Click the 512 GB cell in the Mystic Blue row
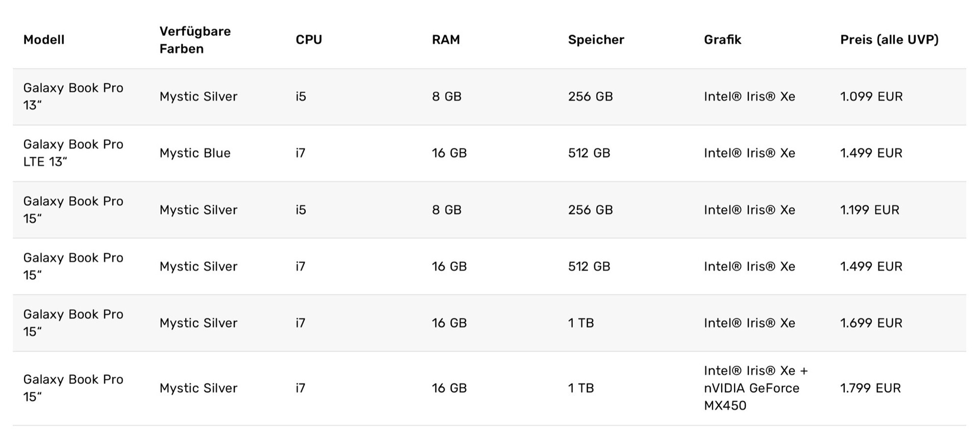This screenshot has width=980, height=436. pos(589,153)
